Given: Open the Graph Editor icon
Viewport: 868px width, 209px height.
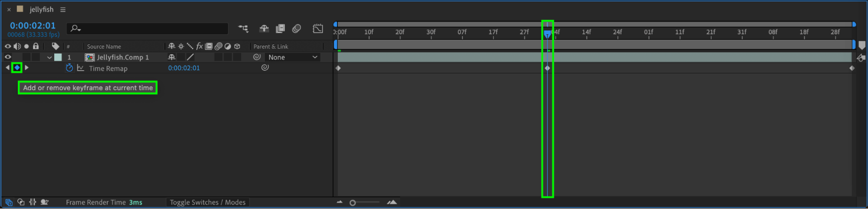Looking at the screenshot, I should click(x=318, y=29).
